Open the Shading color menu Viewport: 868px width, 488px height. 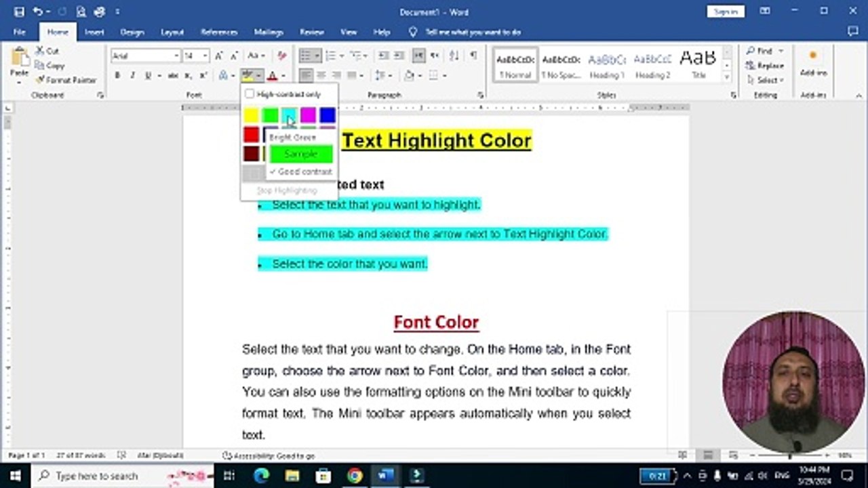click(412, 75)
